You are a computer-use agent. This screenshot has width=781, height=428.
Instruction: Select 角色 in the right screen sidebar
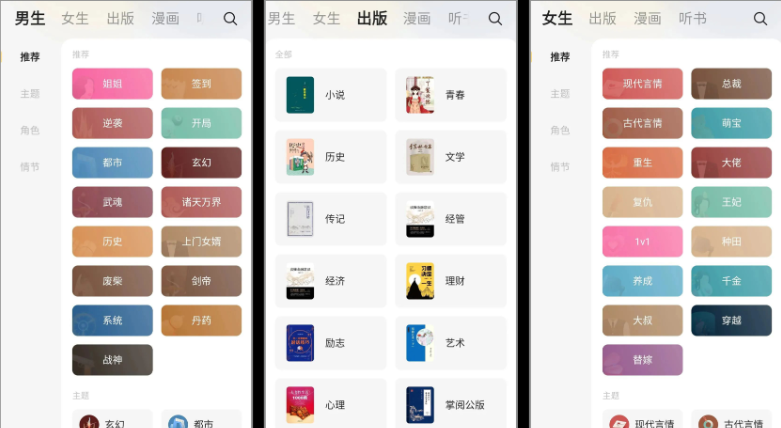[x=560, y=130]
